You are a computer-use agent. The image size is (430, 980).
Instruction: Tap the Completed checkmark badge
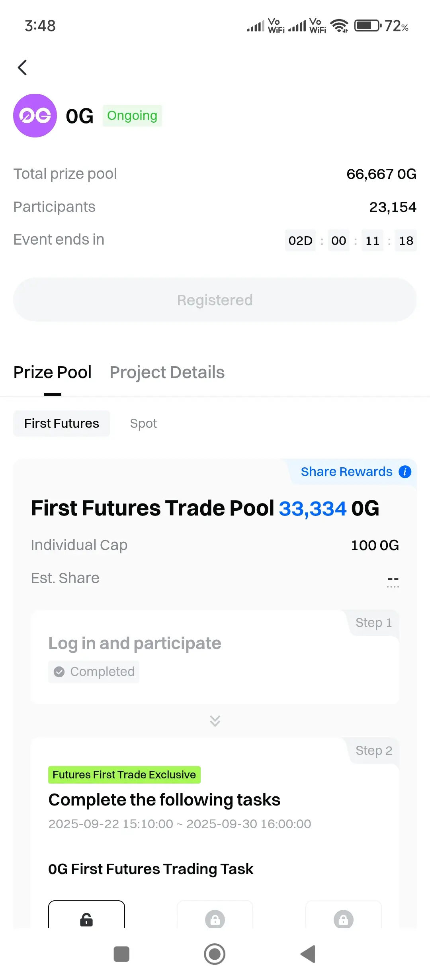pos(94,672)
